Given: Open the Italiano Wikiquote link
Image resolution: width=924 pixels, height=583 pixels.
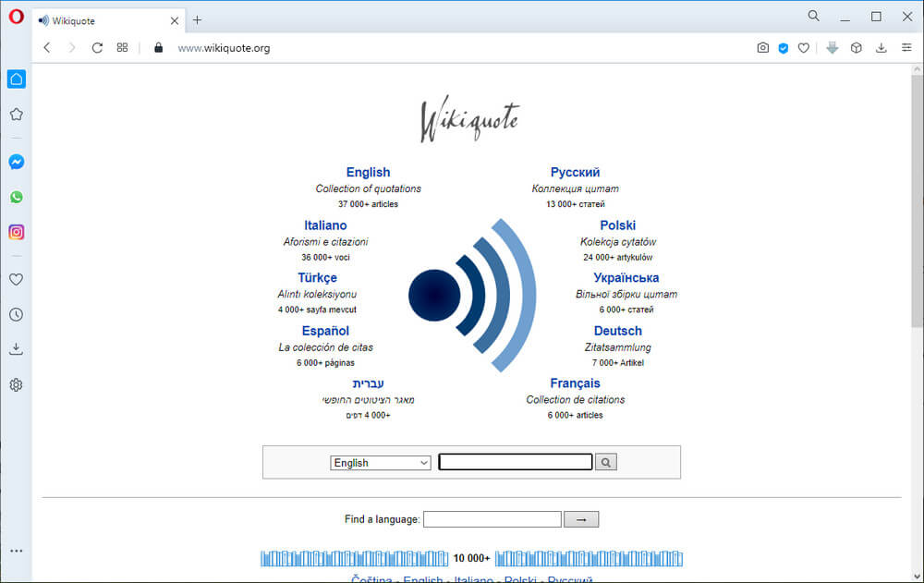Looking at the screenshot, I should coord(325,225).
